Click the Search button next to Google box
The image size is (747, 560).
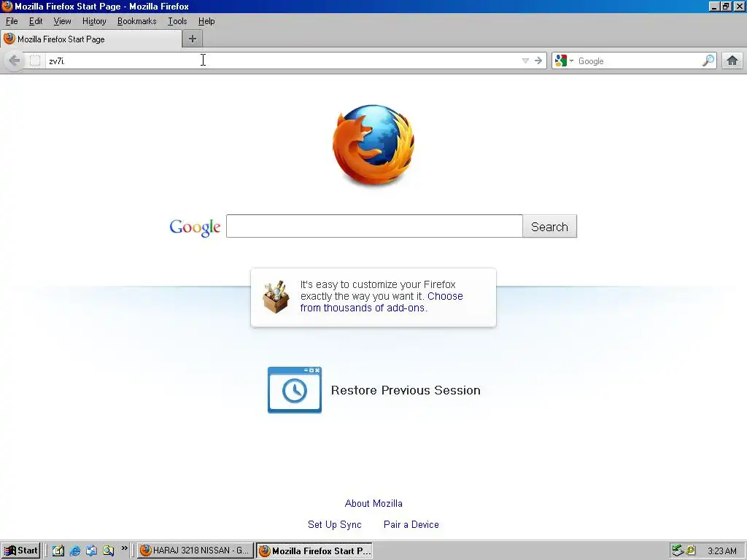point(550,226)
